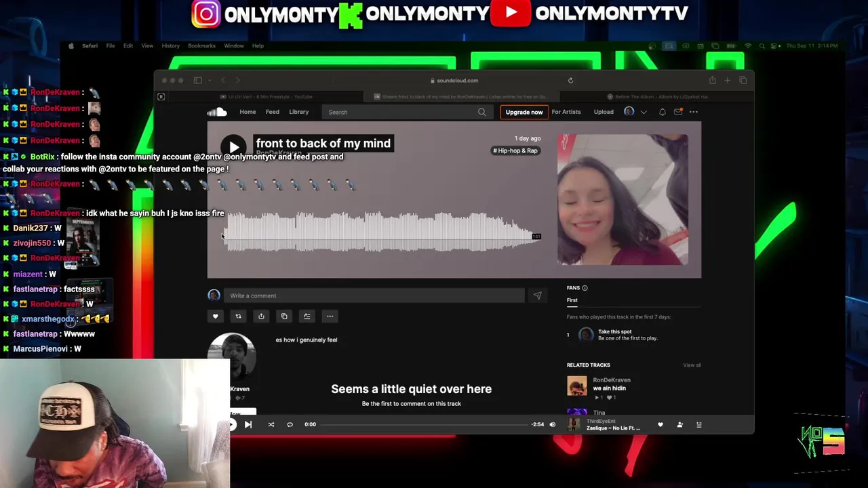Image resolution: width=868 pixels, height=488 pixels.
Task: Toggle repeat in the player bar
Action: (290, 424)
